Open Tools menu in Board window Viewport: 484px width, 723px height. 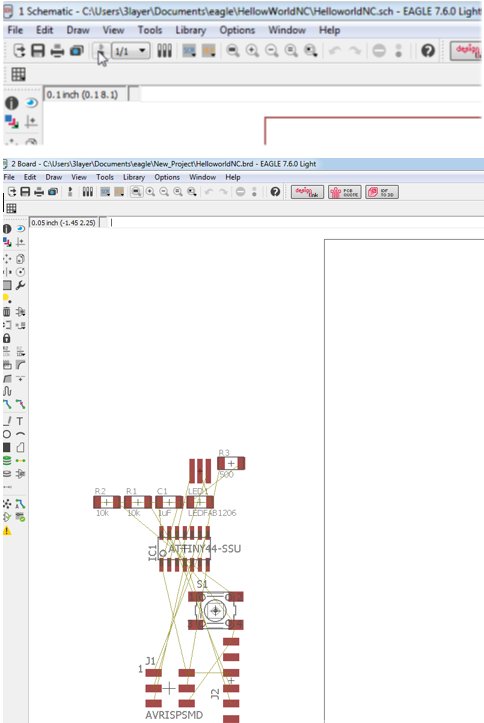point(105,177)
